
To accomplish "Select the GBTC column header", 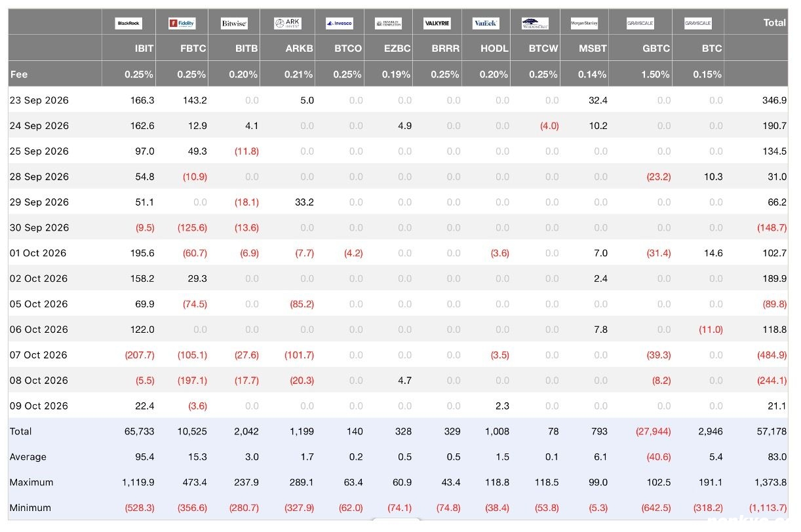I will [x=655, y=48].
